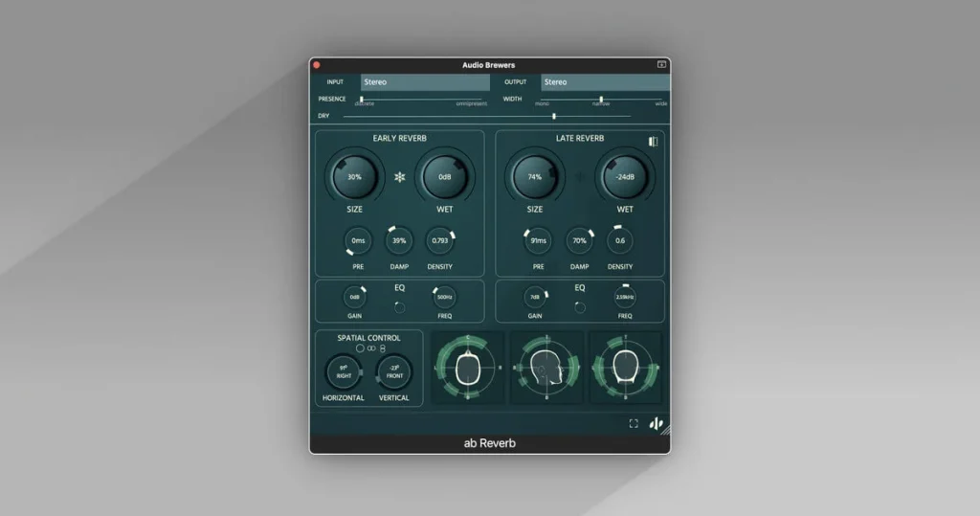Screen dimensions: 980x516
Task: Click the side-profile head spatial display
Action: click(x=546, y=368)
